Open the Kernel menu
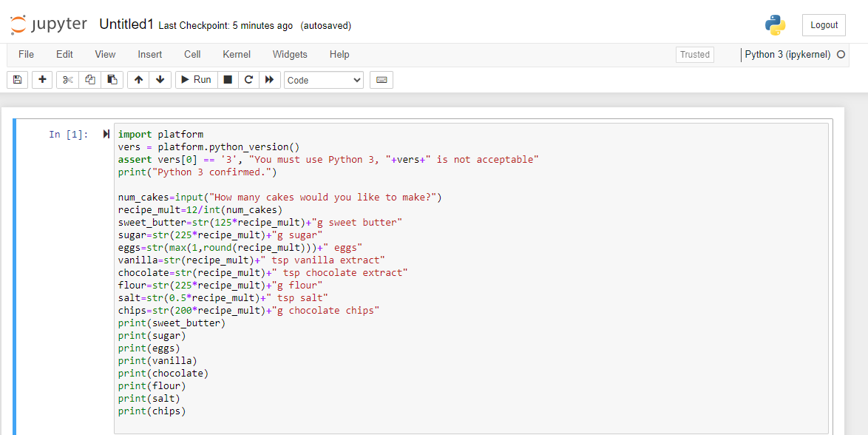Image resolution: width=868 pixels, height=435 pixels. click(237, 55)
